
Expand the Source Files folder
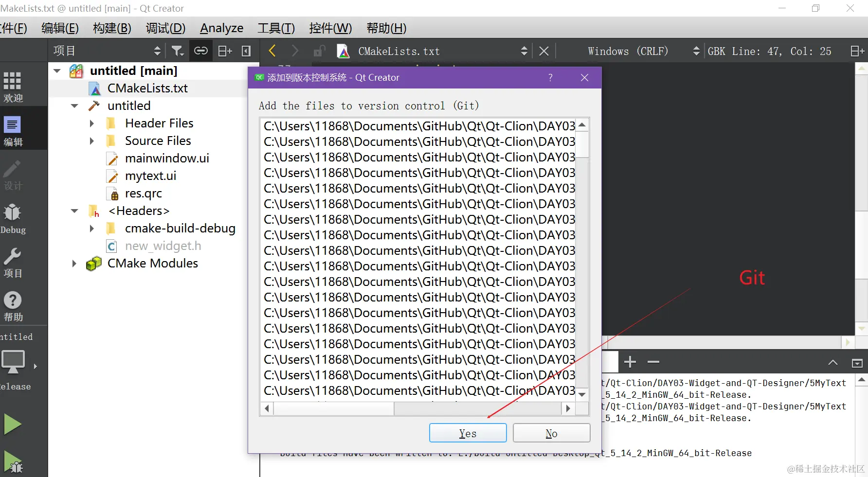click(x=92, y=141)
